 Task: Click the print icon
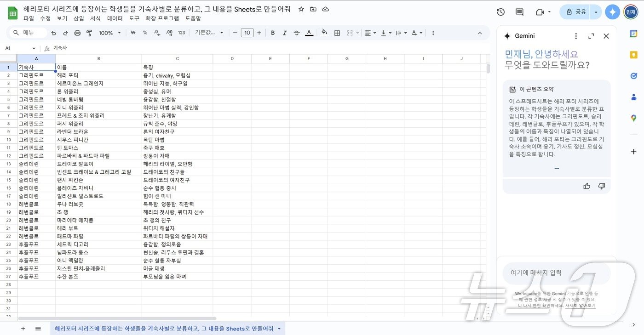(x=77, y=33)
